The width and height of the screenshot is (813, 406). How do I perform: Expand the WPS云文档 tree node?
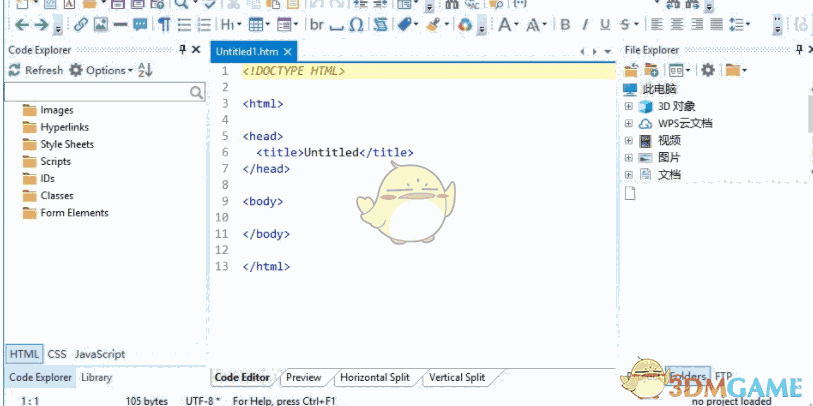(x=629, y=123)
